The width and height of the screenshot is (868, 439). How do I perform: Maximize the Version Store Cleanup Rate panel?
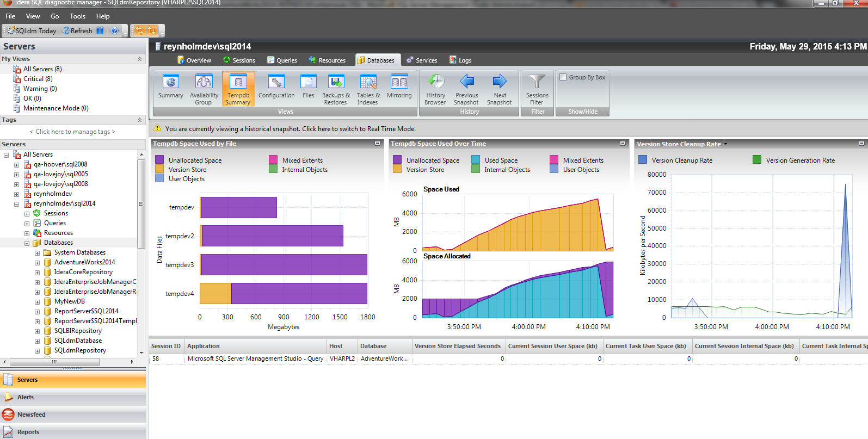coord(861,144)
